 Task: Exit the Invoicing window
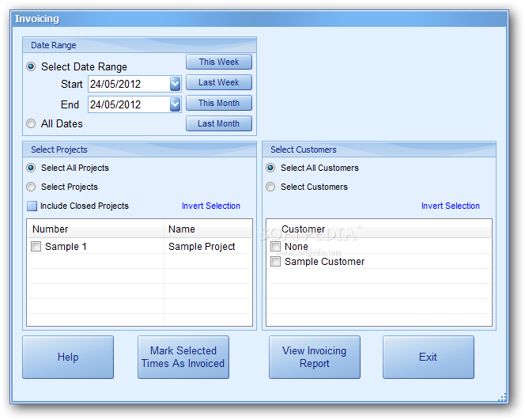[x=429, y=357]
